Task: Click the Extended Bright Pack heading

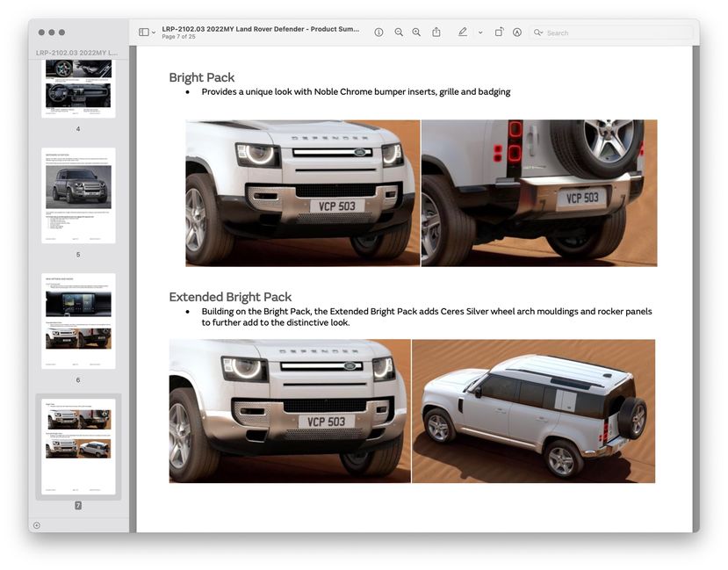Action: pyautogui.click(x=230, y=297)
